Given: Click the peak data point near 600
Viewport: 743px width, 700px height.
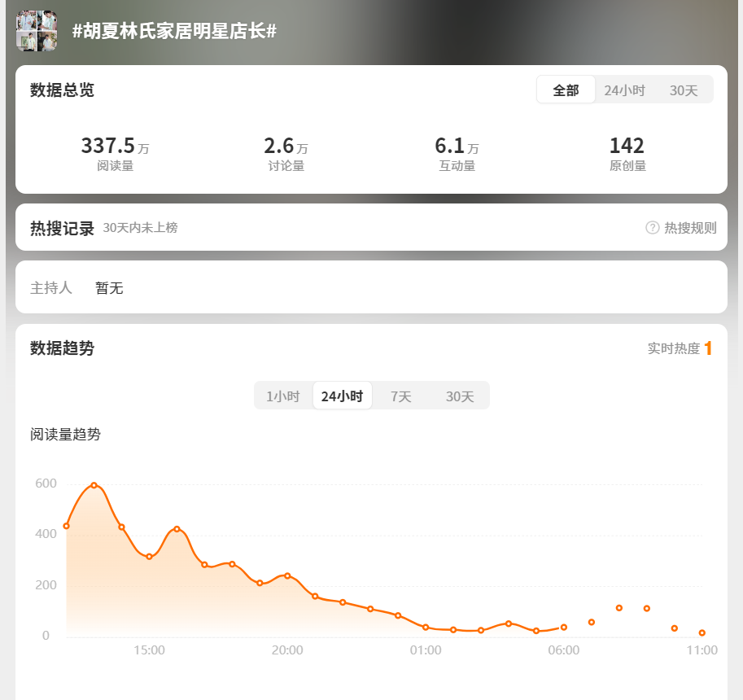Looking at the screenshot, I should point(94,485).
